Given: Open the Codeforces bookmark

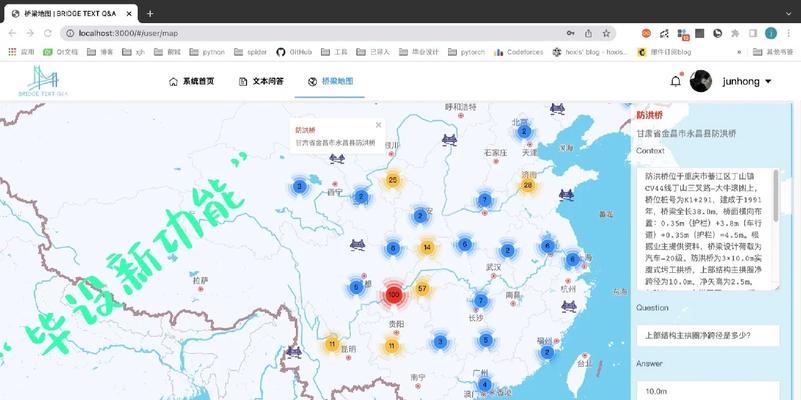Looking at the screenshot, I should (519, 52).
